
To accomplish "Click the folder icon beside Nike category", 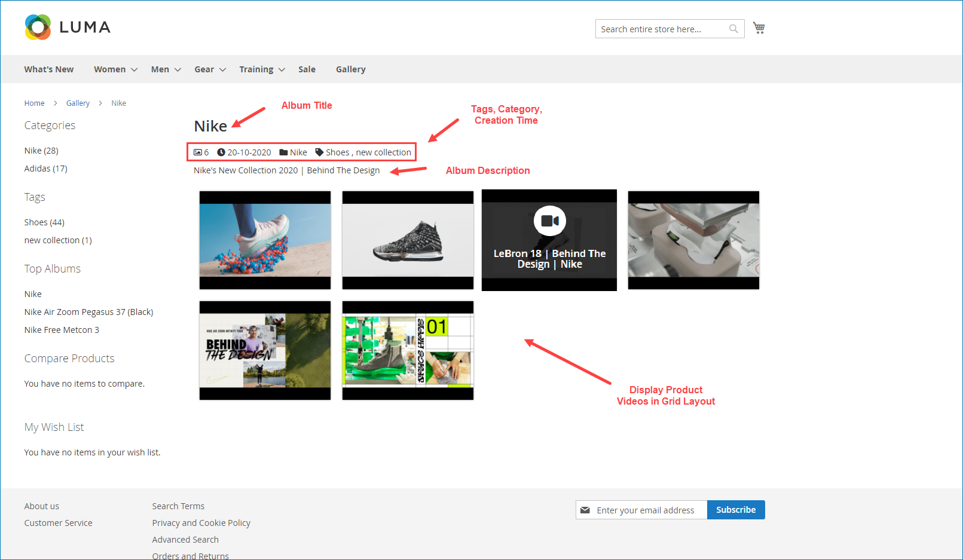I will 283,152.
